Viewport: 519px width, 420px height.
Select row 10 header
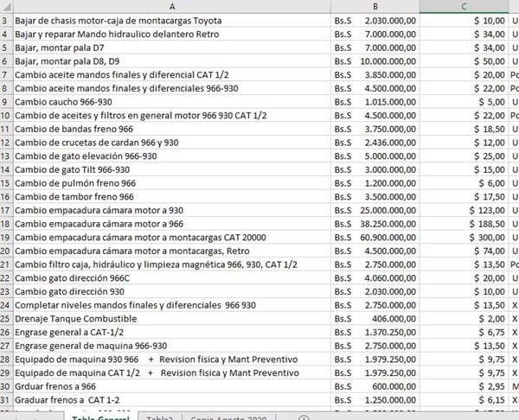[6, 116]
